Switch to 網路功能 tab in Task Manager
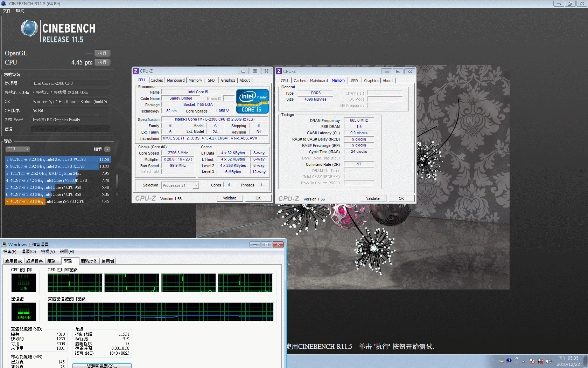 (89, 261)
